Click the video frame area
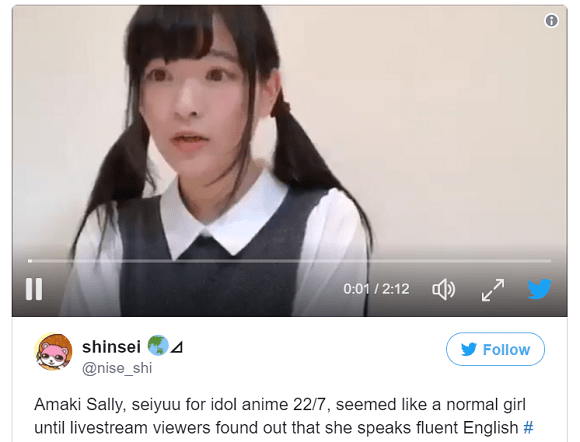Viewport: 580px width, 442px height. point(289,133)
